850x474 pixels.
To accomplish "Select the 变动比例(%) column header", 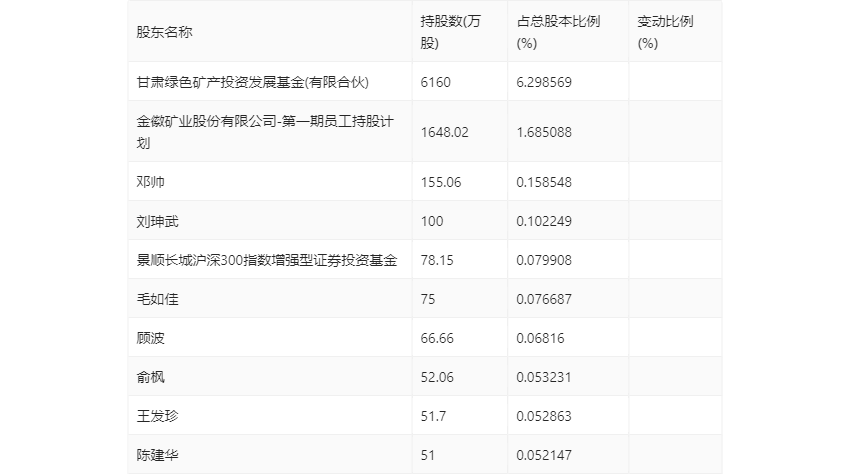I will point(665,32).
